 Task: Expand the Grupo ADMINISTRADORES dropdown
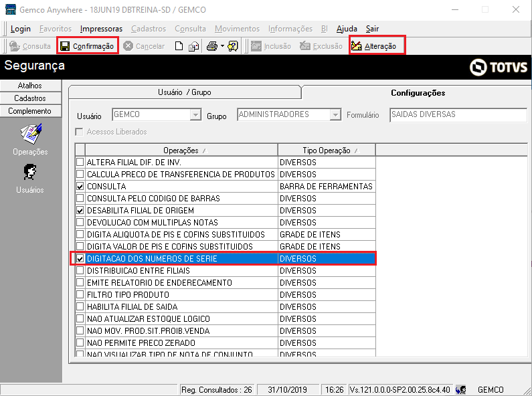335,114
